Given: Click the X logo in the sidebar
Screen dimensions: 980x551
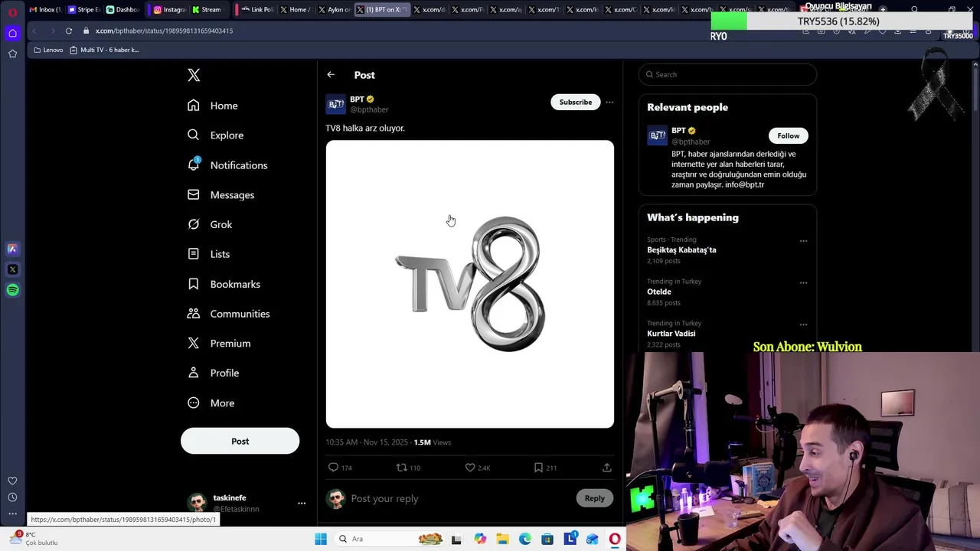Looking at the screenshot, I should pos(194,75).
